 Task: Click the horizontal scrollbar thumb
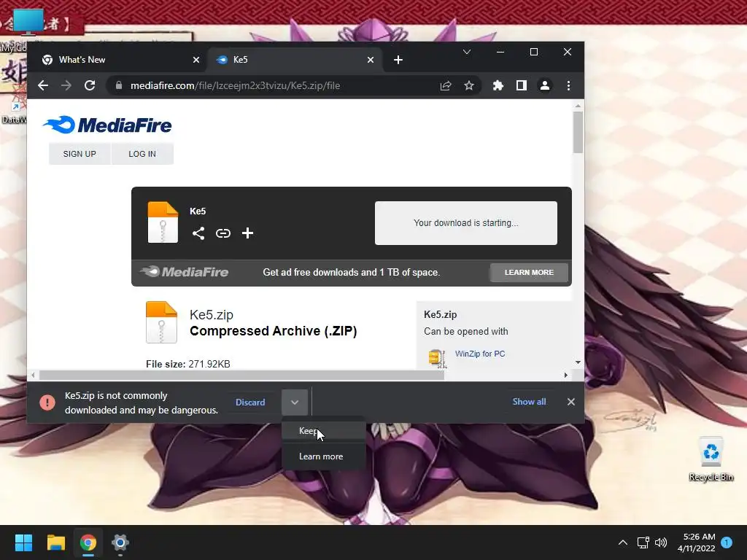241,376
